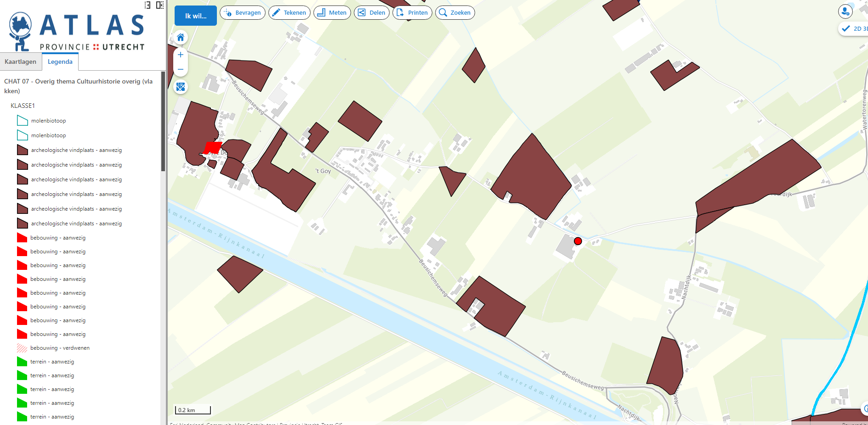Toggle the 2D 3D view switch

tap(855, 28)
